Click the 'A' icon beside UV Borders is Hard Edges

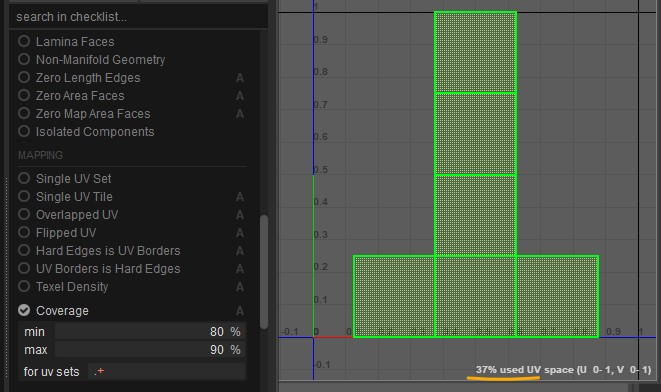240,269
